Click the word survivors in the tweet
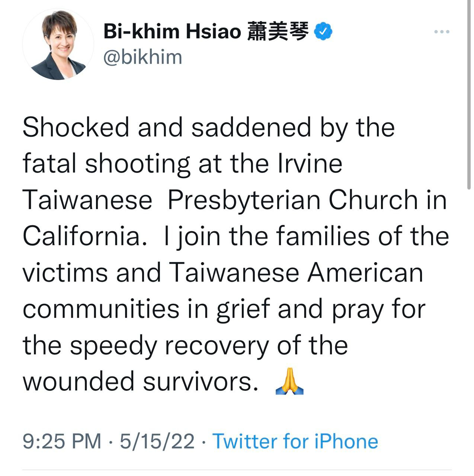 pos(201,382)
